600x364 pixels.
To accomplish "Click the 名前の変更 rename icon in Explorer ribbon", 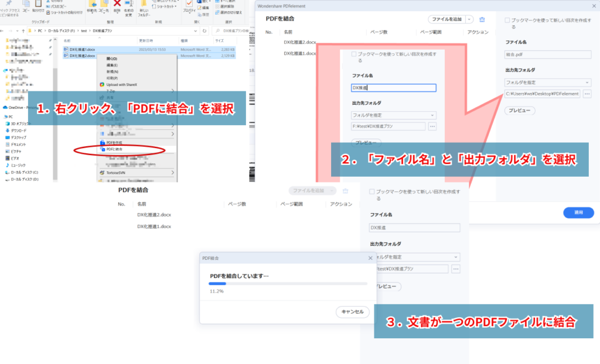I will 129,4.
